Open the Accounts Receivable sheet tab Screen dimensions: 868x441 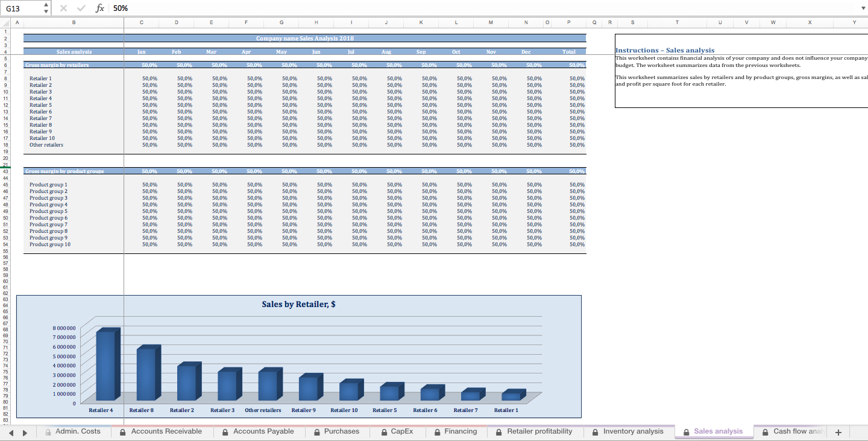(161, 431)
